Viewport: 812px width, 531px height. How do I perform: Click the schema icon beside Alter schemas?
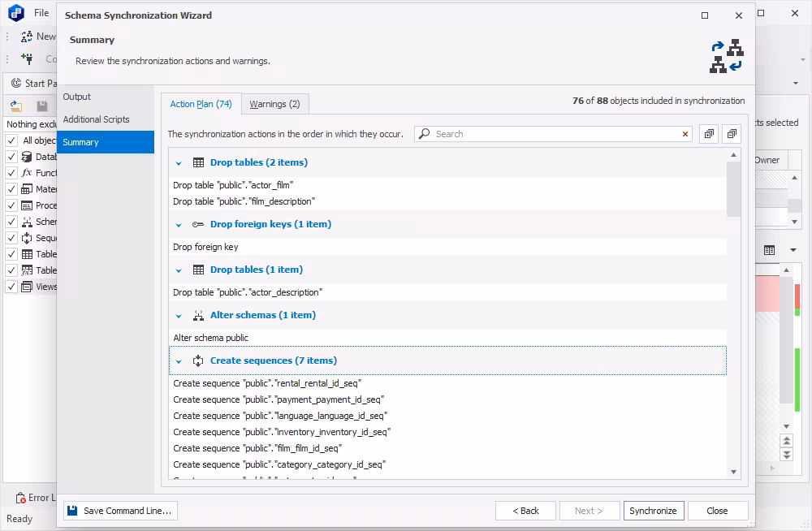point(198,316)
